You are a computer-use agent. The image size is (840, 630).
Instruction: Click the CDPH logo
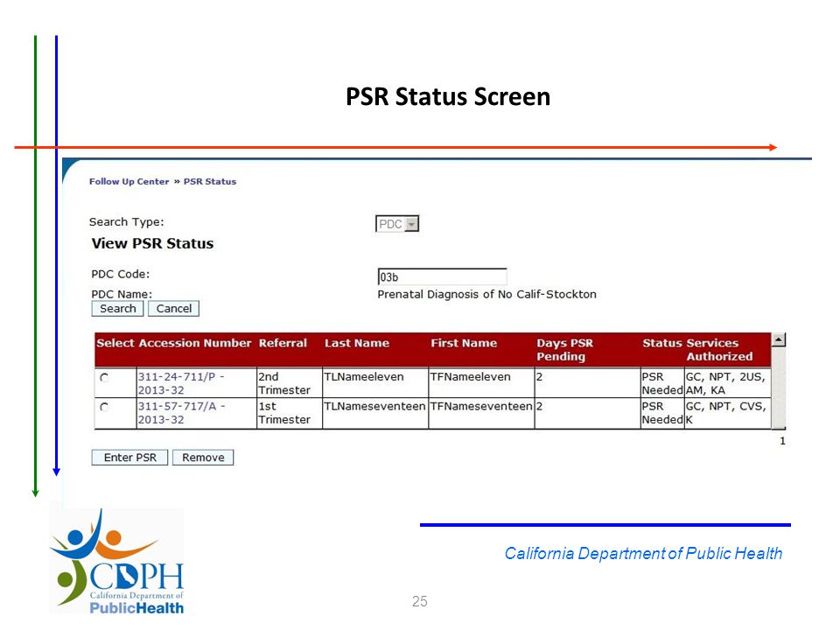(116, 561)
